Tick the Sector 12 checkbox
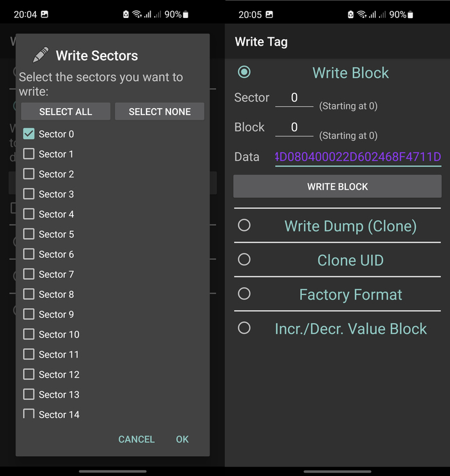Viewport: 450px width, 476px height. tap(29, 374)
